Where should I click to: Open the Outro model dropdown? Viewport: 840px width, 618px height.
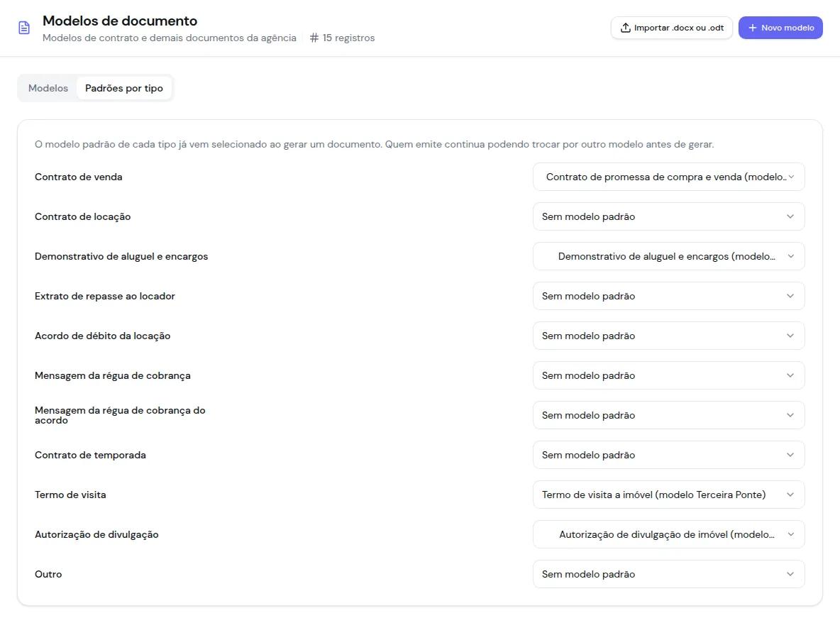click(x=668, y=573)
